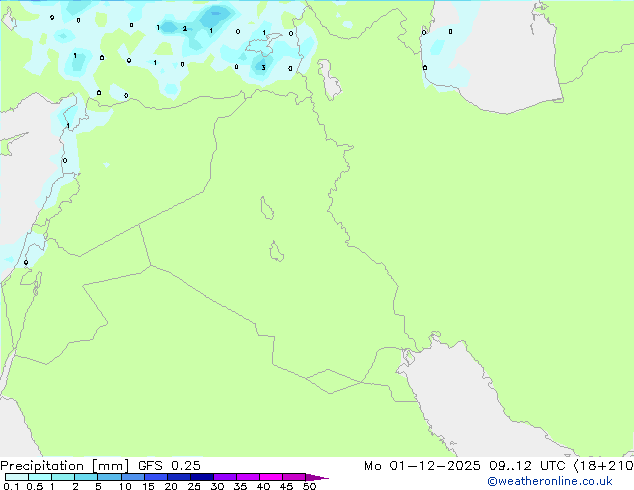Click the 35–40 mm violet legend swatch
The height and width of the screenshot is (490, 634).
pos(248,477)
